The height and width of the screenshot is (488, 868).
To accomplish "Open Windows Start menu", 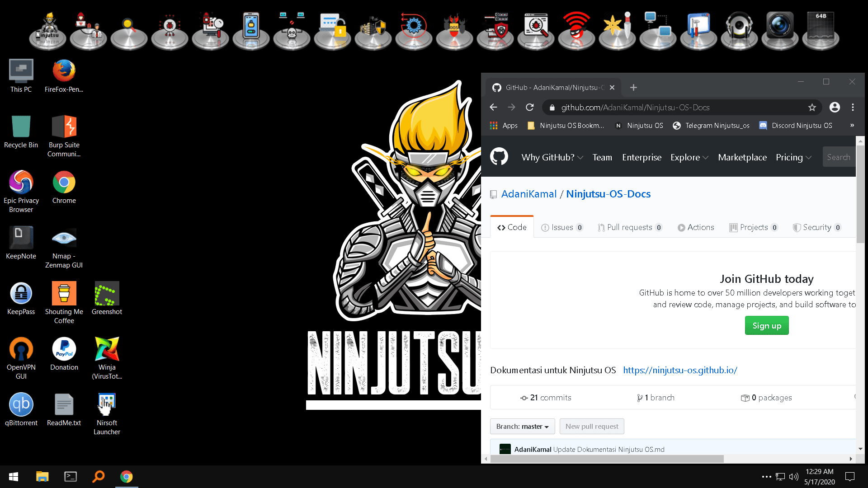I will coord(14,476).
